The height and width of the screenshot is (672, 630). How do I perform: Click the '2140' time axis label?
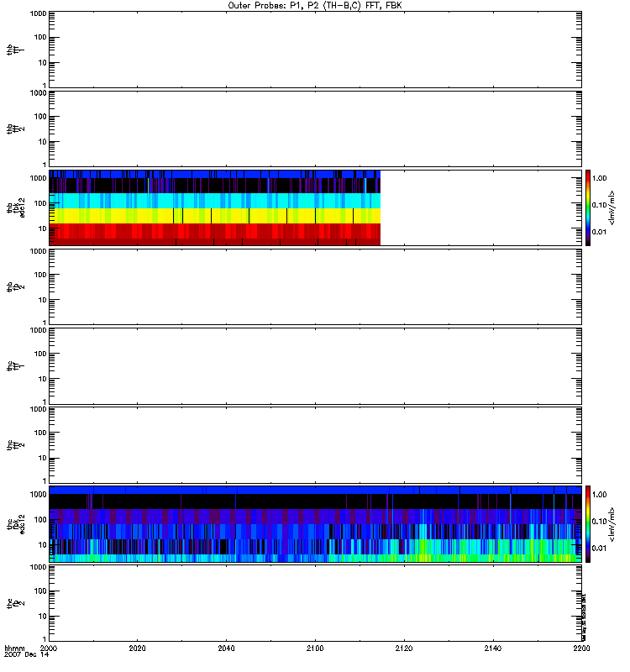pyautogui.click(x=493, y=648)
